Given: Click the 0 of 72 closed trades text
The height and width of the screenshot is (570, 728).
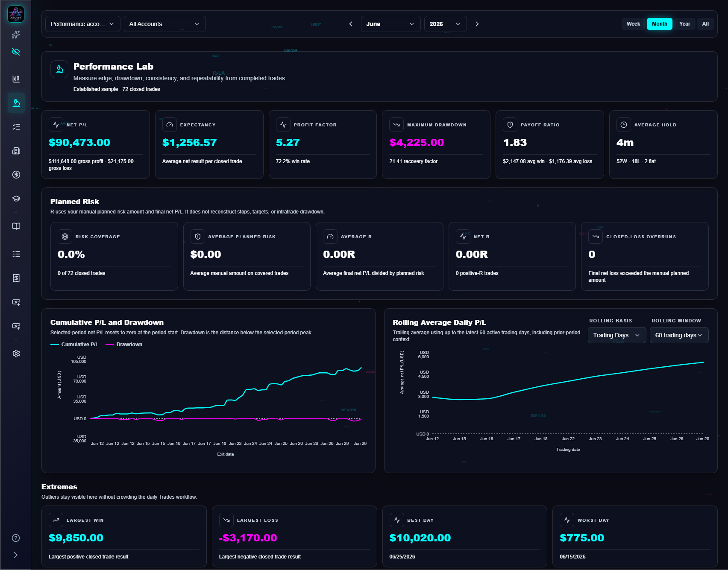Looking at the screenshot, I should (x=81, y=273).
